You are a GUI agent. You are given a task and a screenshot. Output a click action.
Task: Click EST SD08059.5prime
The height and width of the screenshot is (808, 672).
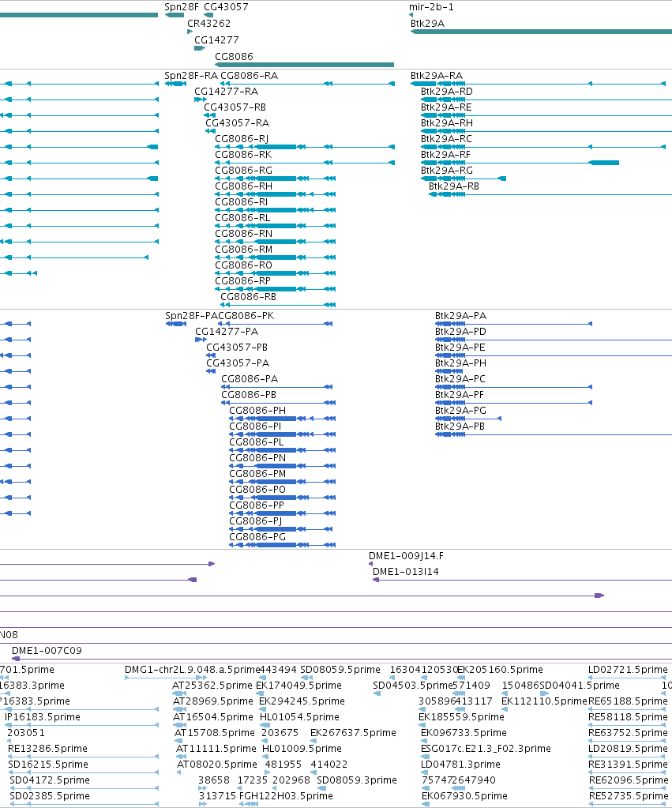[340, 669]
